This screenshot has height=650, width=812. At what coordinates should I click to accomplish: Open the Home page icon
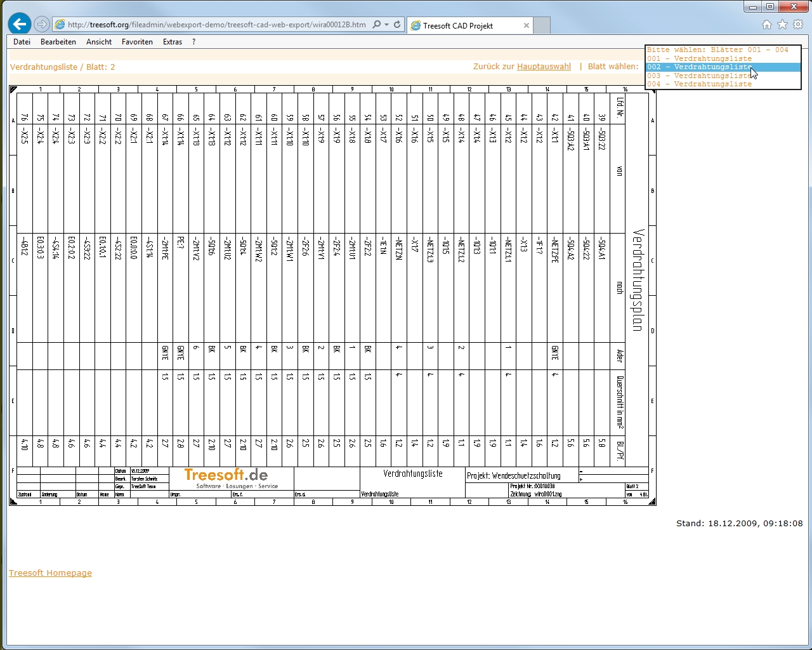(766, 25)
